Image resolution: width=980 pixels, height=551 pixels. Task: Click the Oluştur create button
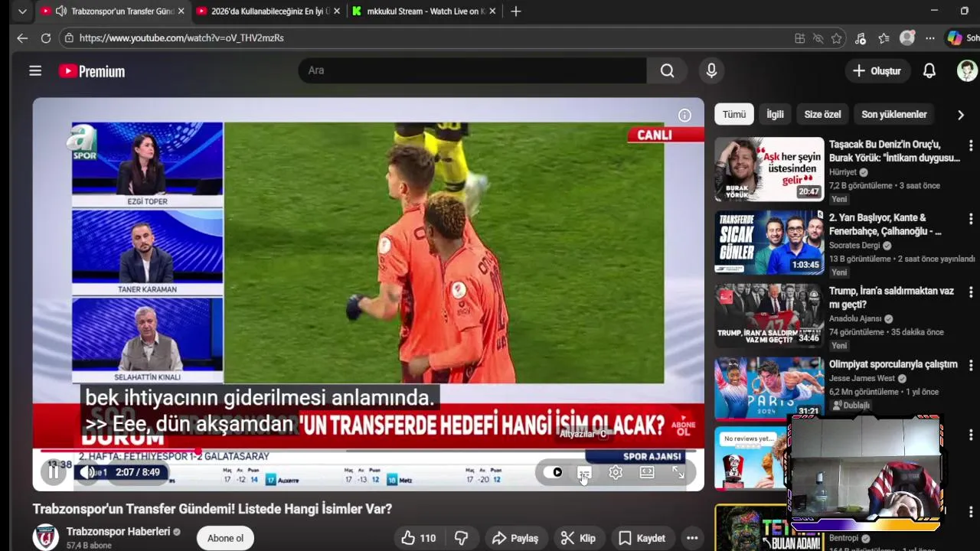coord(877,70)
